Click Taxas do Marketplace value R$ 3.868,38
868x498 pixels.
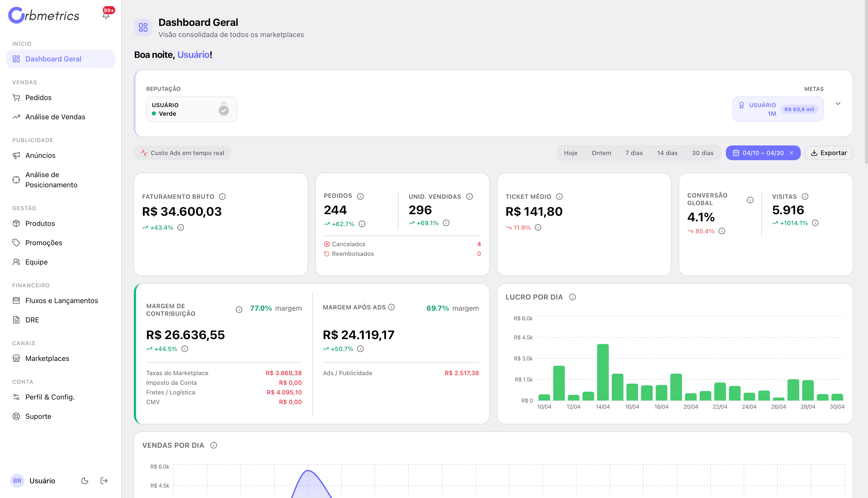pos(283,373)
